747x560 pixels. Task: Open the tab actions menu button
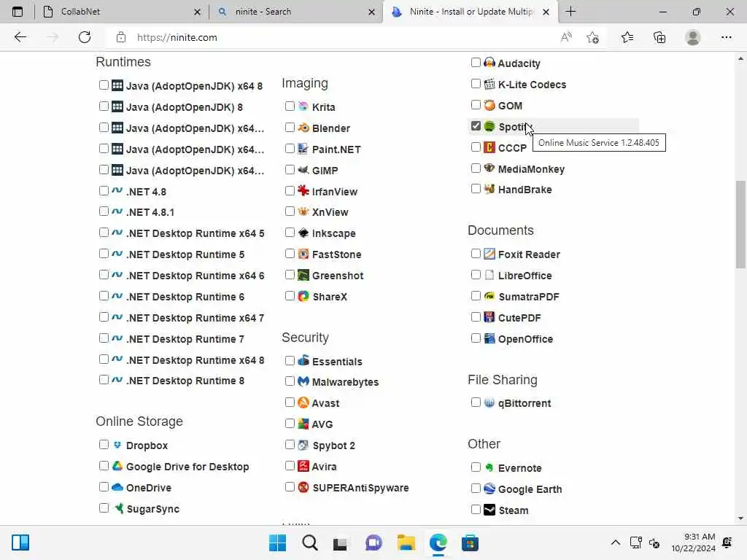(x=18, y=12)
